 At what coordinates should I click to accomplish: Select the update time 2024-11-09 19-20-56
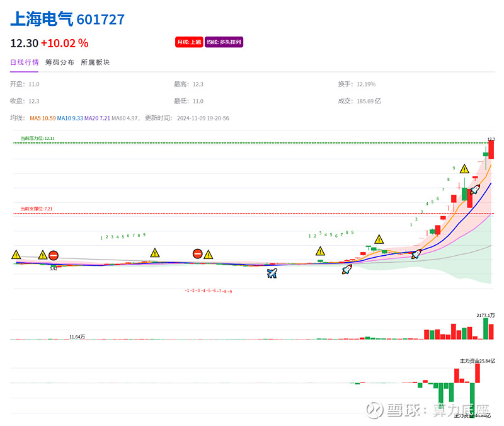[x=203, y=118]
